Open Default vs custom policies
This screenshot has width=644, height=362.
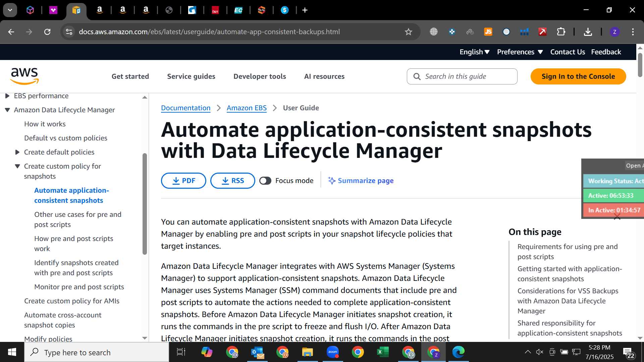tap(66, 138)
